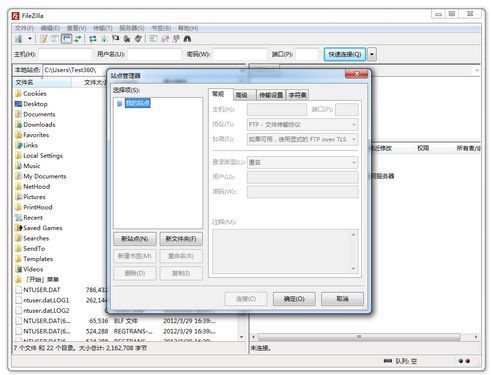Screen dimensions: 492x375
Task: Select the Documents folder in local list
Action: tap(35, 114)
